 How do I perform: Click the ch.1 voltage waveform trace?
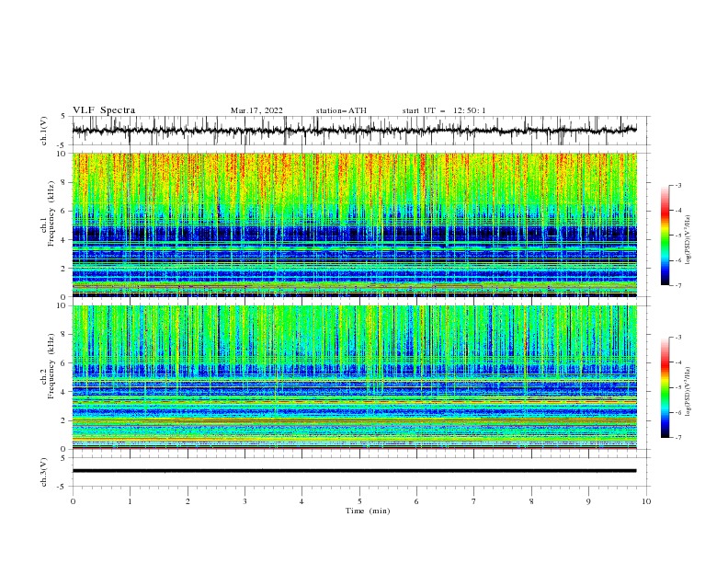(x=354, y=131)
